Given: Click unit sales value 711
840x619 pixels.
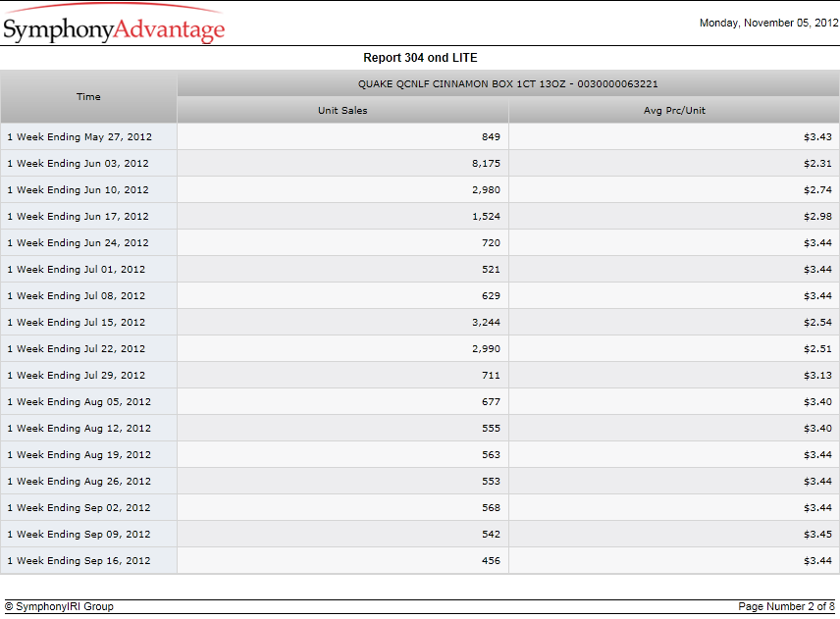Looking at the screenshot, I should click(491, 376).
